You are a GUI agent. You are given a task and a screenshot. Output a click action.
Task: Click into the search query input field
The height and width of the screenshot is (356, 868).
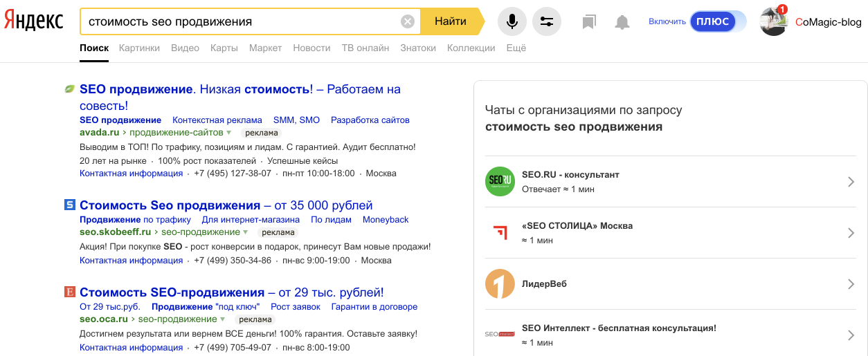point(239,21)
